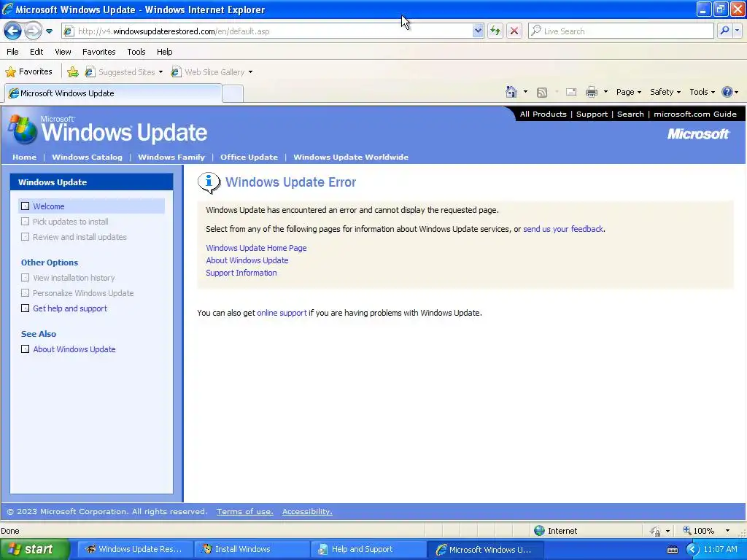Image resolution: width=747 pixels, height=560 pixels.
Task: Click the Print icon
Action: pos(592,92)
